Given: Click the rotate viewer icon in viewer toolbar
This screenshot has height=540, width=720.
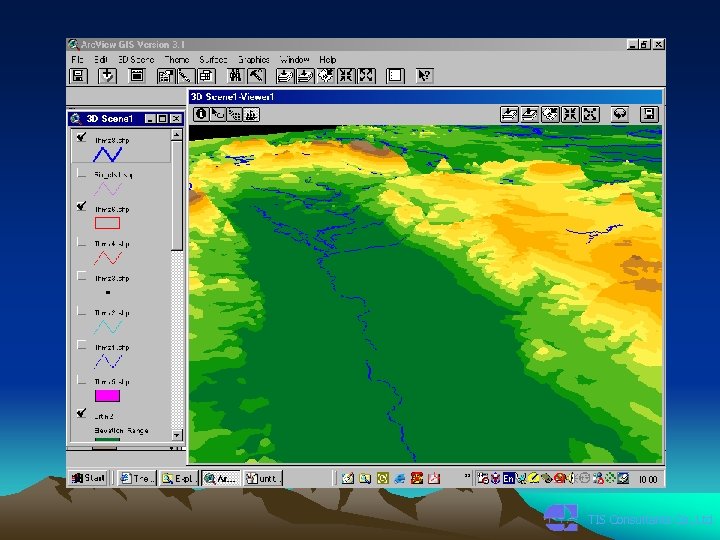Looking at the screenshot, I should [620, 114].
